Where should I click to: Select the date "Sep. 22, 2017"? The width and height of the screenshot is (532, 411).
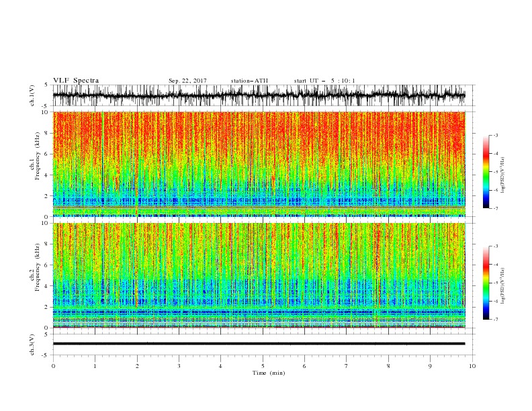pyautogui.click(x=187, y=81)
